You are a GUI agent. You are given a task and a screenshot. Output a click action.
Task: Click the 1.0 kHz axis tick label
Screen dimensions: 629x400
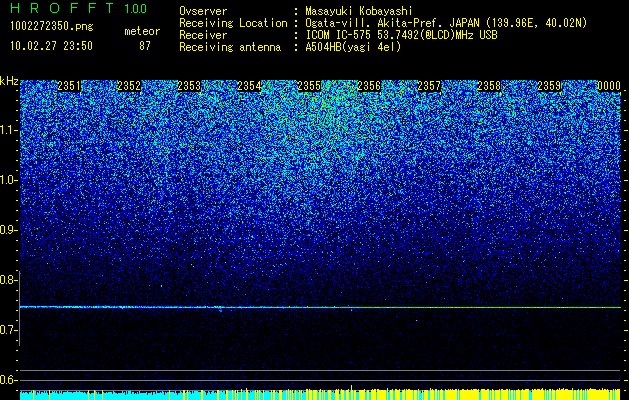pyautogui.click(x=9, y=180)
